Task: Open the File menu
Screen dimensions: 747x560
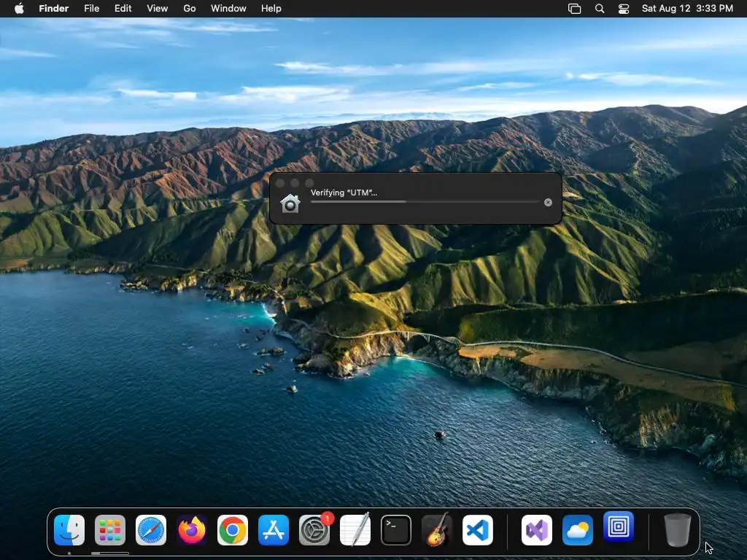Action: [x=91, y=9]
